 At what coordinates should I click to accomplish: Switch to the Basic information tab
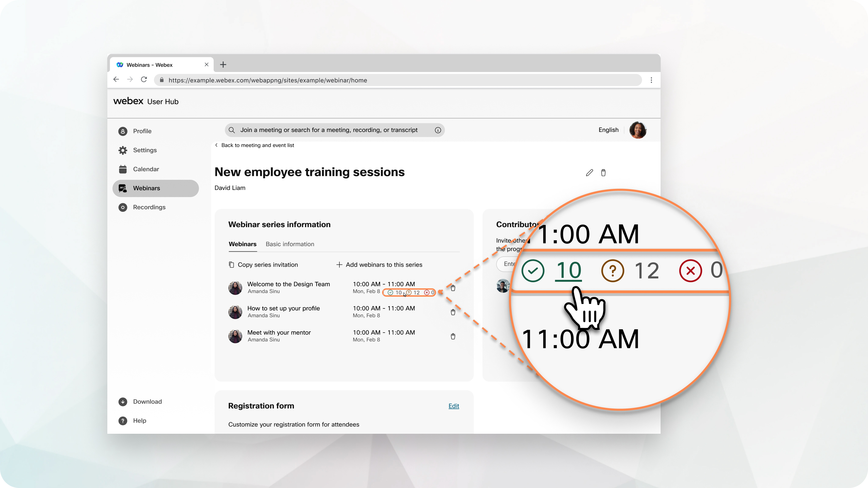point(290,244)
